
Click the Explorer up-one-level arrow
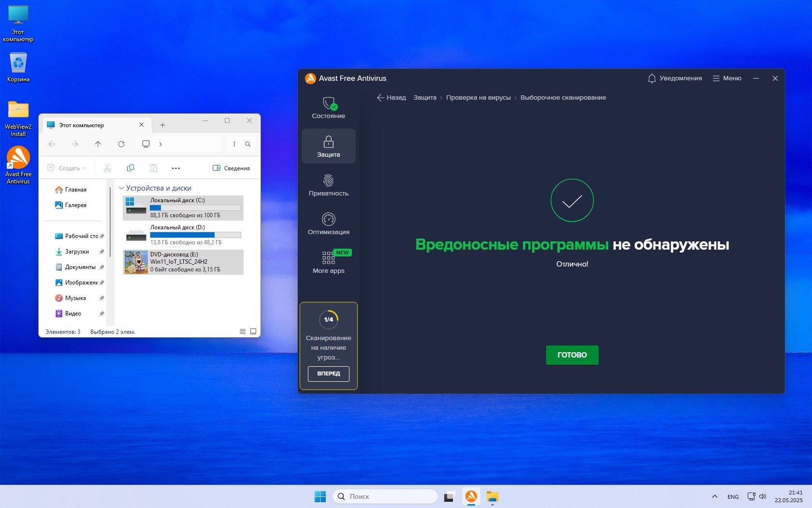point(98,144)
